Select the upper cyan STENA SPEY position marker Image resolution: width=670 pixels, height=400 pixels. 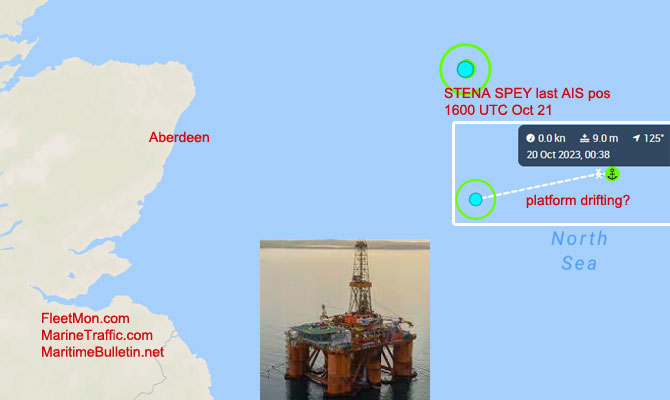[x=465, y=69]
